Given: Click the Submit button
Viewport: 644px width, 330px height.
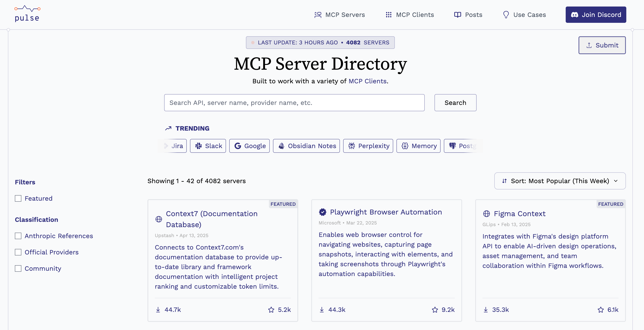Looking at the screenshot, I should pos(602,45).
